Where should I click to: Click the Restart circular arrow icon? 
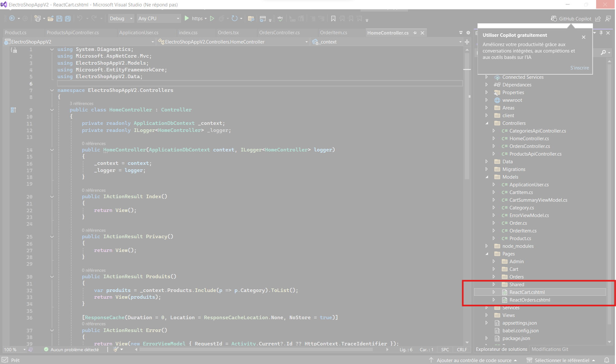coord(235,19)
